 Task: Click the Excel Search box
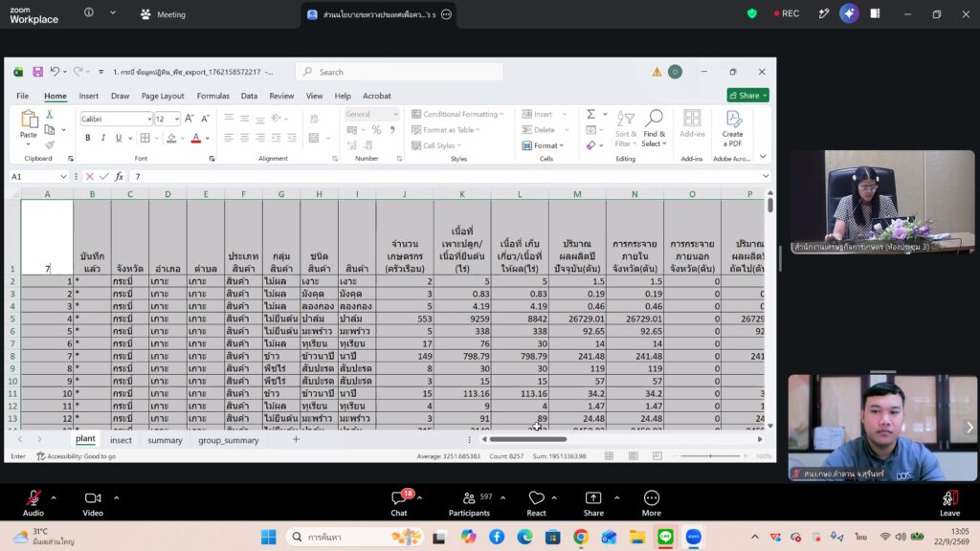point(399,72)
